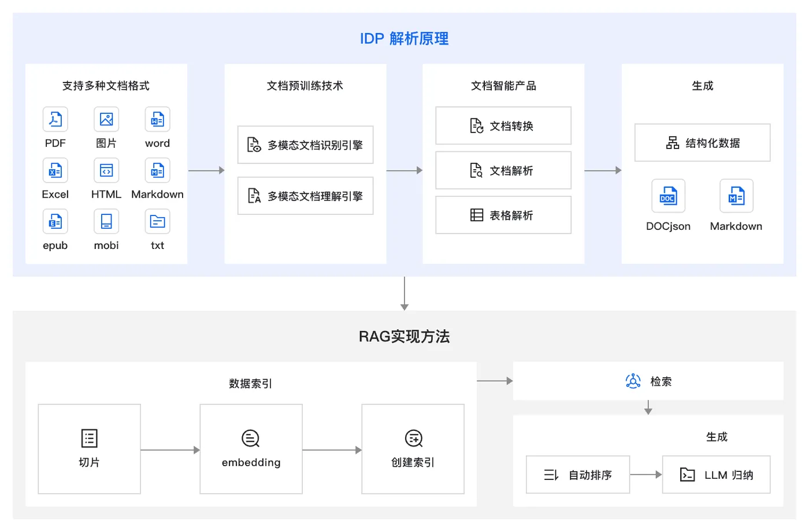
Task: Click the 图片 image format icon
Action: coord(106,120)
